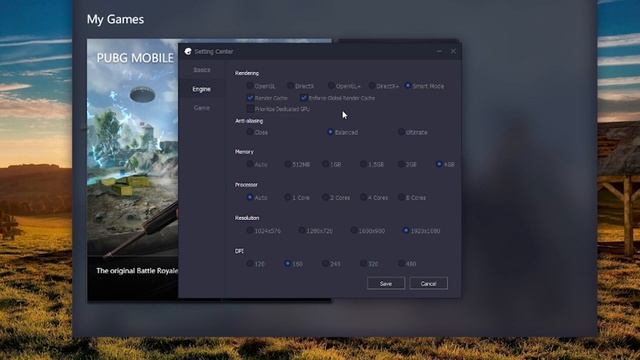Click the Processor section label

[x=246, y=185]
